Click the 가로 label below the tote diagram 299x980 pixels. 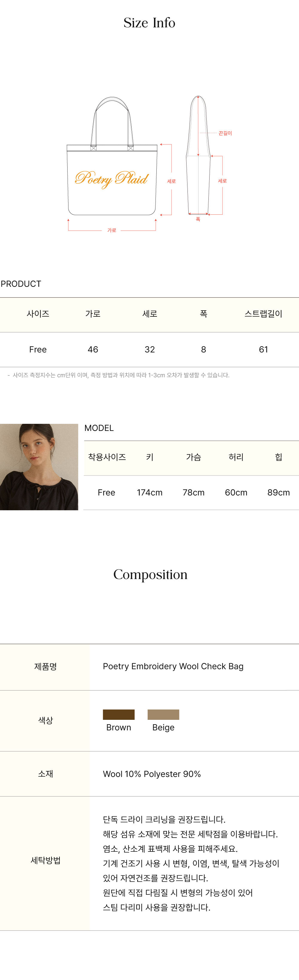(x=112, y=230)
